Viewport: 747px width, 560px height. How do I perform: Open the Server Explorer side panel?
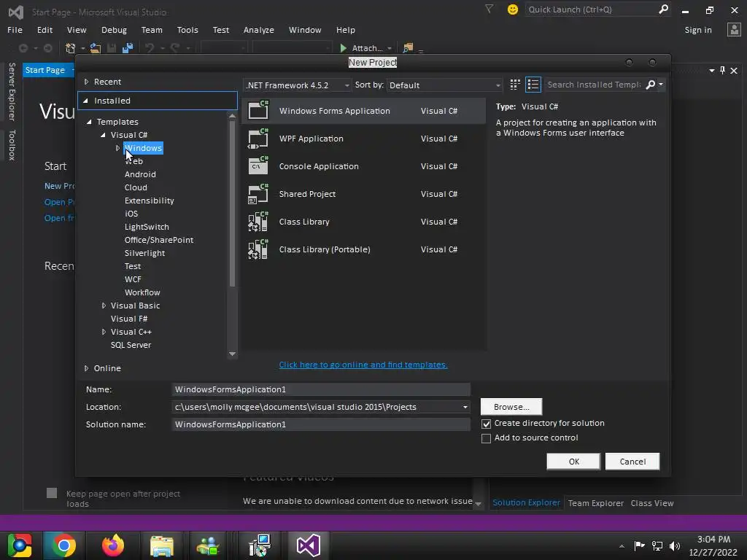point(12,91)
